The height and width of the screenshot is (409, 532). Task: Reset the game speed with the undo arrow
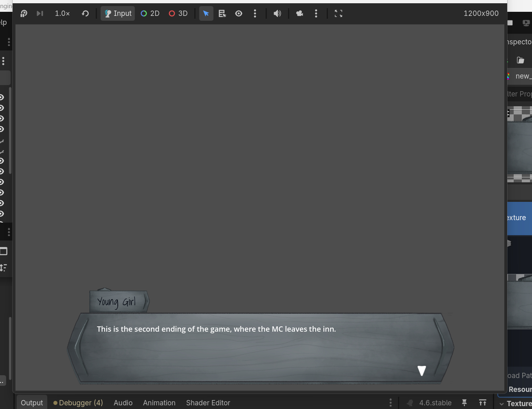[x=85, y=13]
